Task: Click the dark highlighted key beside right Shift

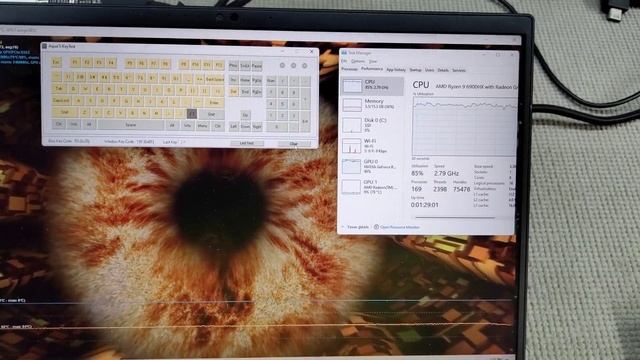Action: [x=192, y=114]
